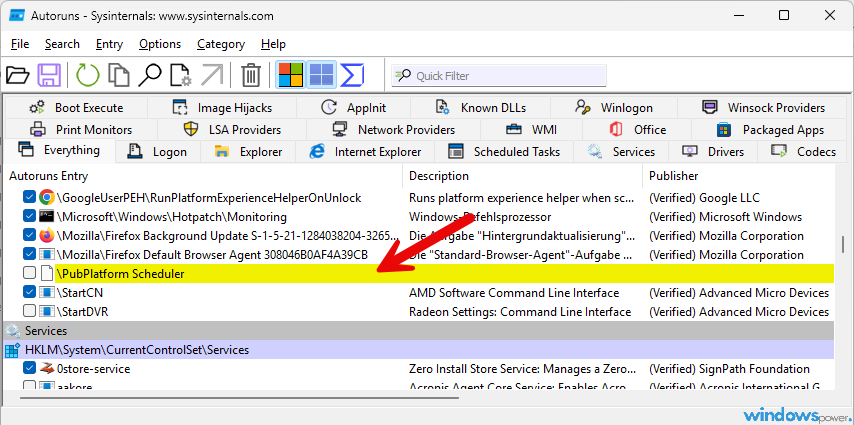This screenshot has width=854, height=425.
Task: Open the Search menu
Action: [62, 44]
